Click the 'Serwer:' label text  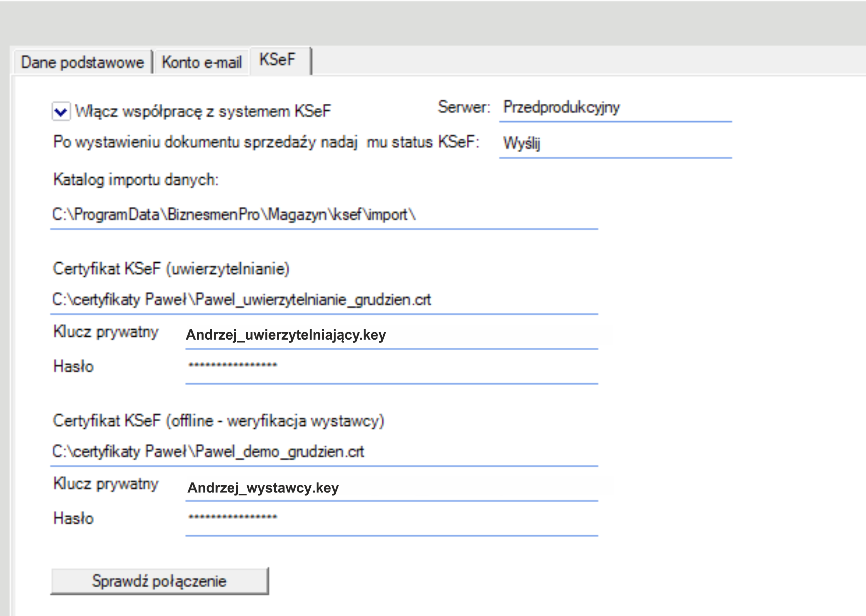[x=464, y=107]
